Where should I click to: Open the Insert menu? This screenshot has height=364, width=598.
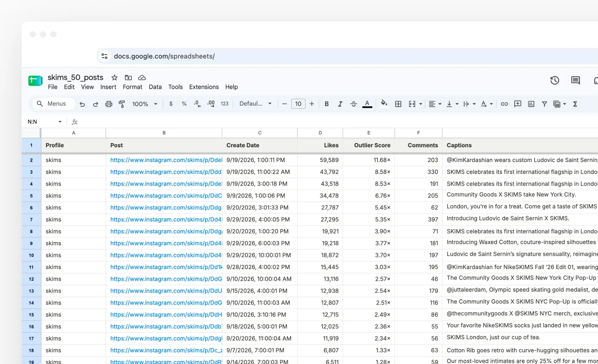pos(108,87)
